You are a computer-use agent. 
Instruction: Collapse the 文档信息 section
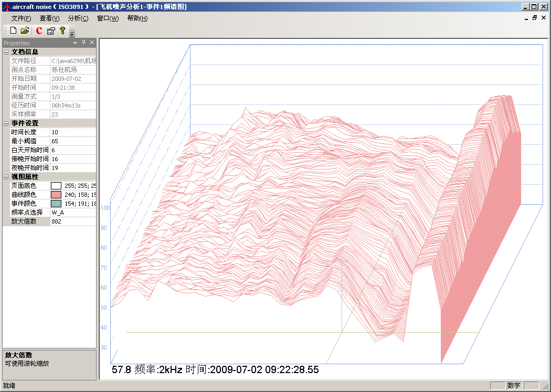click(6, 52)
